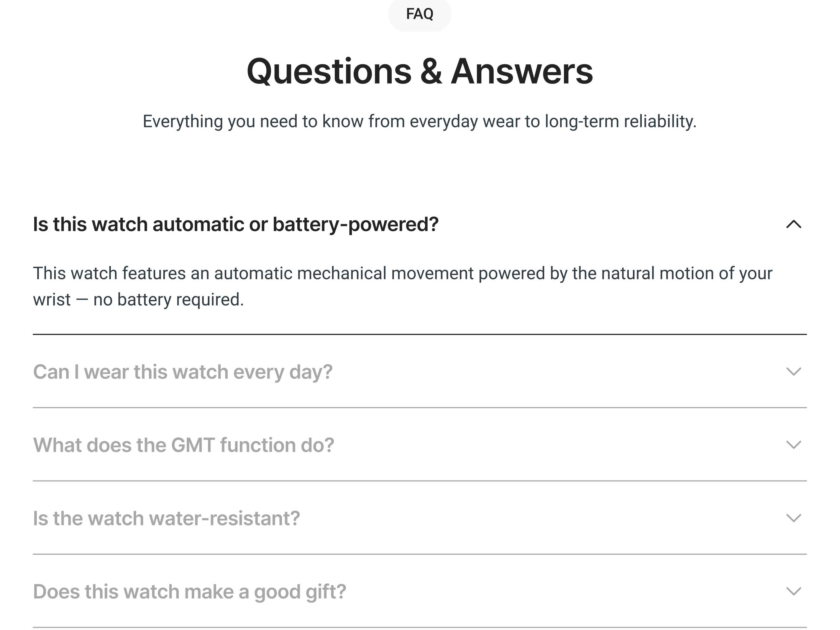Open "What does the GMT function do?"
Viewport: 840px width, 630px height.
click(x=183, y=445)
